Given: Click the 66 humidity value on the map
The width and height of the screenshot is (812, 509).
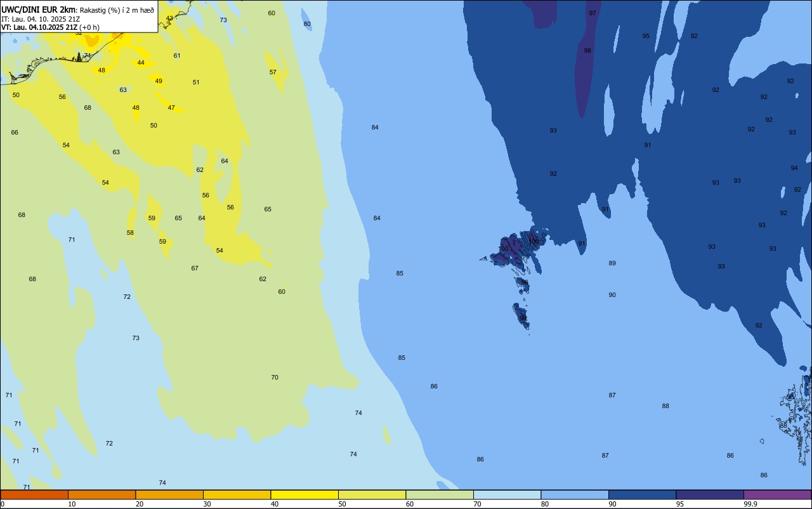Looking at the screenshot, I should [15, 133].
